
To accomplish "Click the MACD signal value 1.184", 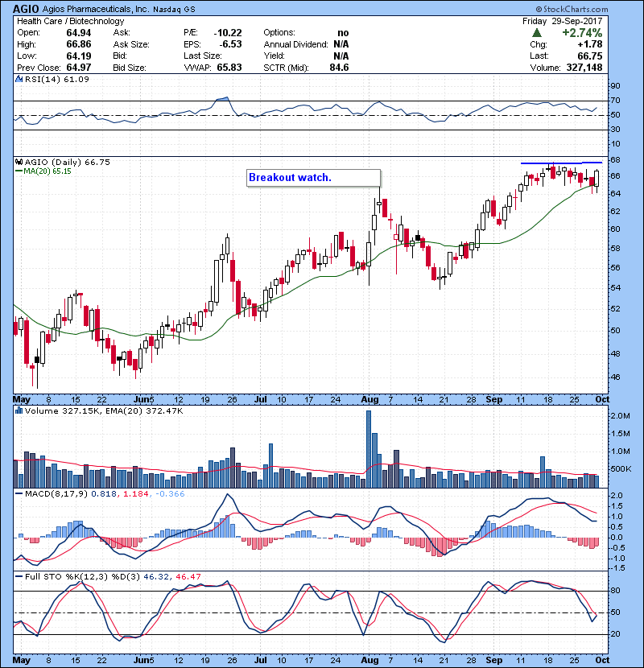I will (136, 494).
